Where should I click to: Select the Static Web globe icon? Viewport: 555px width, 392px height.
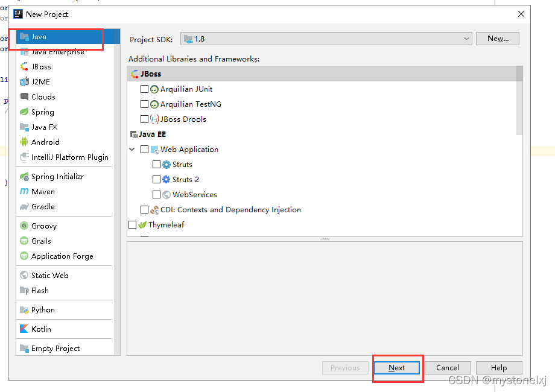(x=24, y=275)
